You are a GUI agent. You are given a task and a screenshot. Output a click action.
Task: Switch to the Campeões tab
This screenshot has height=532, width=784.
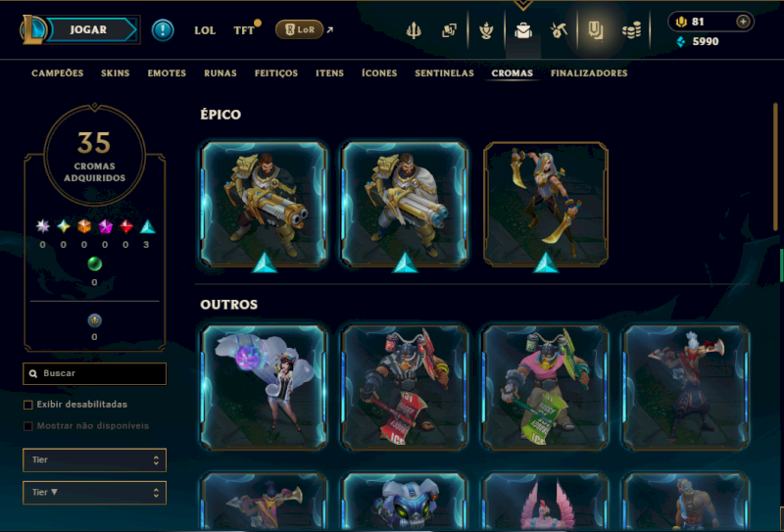pos(58,73)
